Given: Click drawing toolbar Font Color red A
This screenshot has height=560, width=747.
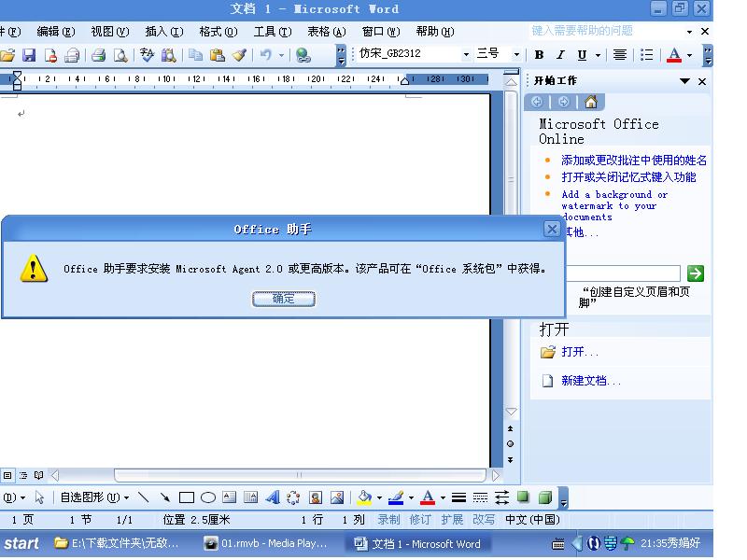Looking at the screenshot, I should pyautogui.click(x=428, y=497).
